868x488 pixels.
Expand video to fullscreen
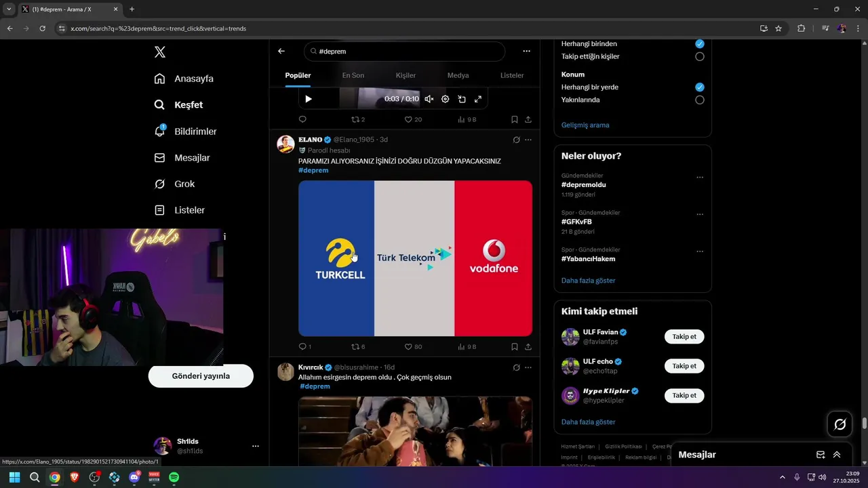(x=478, y=99)
